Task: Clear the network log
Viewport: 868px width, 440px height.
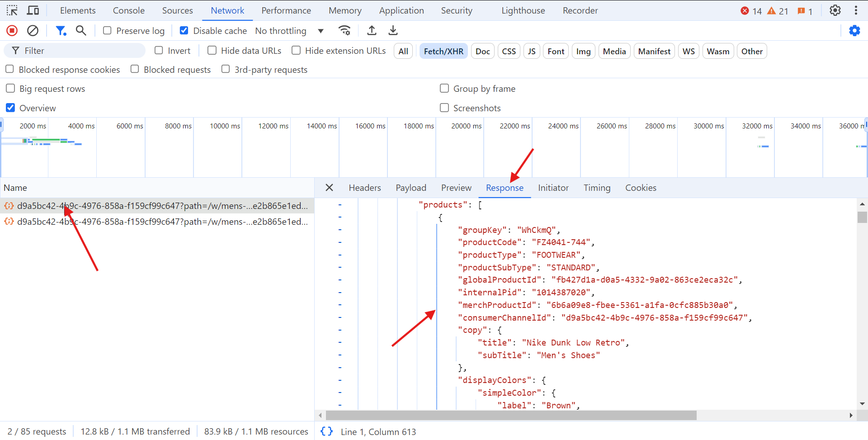Action: pos(33,31)
